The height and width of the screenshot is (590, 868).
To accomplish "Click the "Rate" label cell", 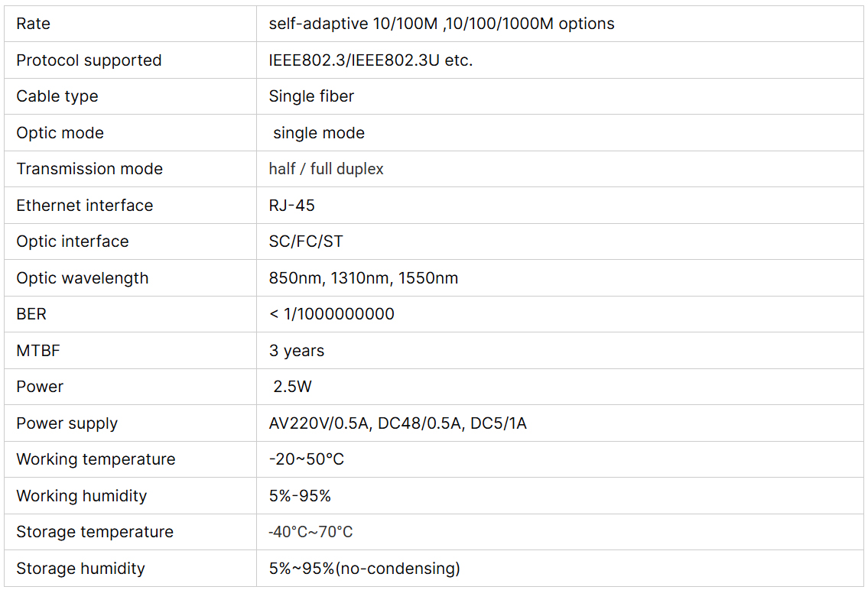I will tap(34, 24).
